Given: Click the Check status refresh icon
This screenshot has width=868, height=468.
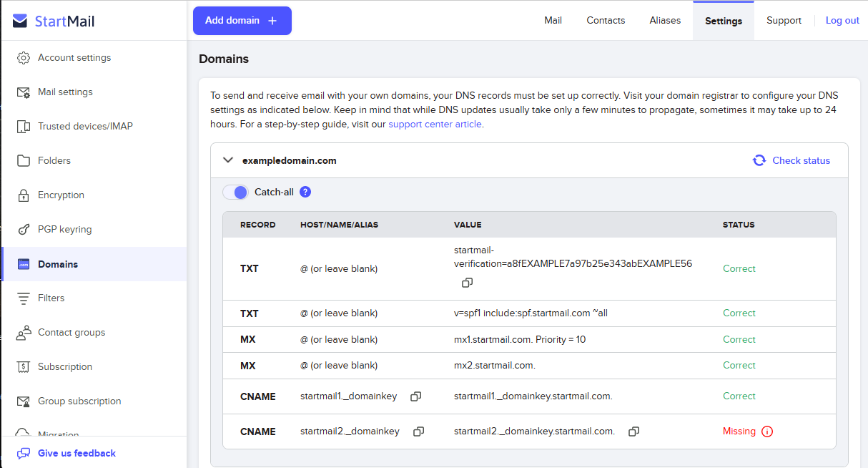Looking at the screenshot, I should 759,160.
